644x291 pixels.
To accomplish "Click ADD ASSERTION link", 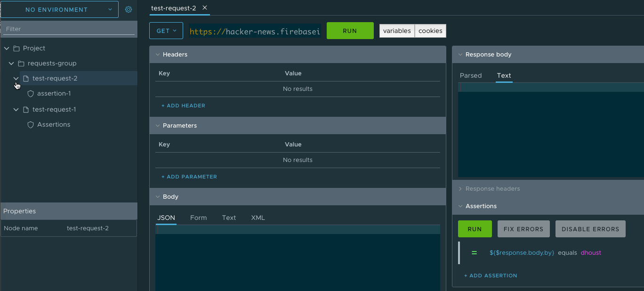I will tap(491, 276).
